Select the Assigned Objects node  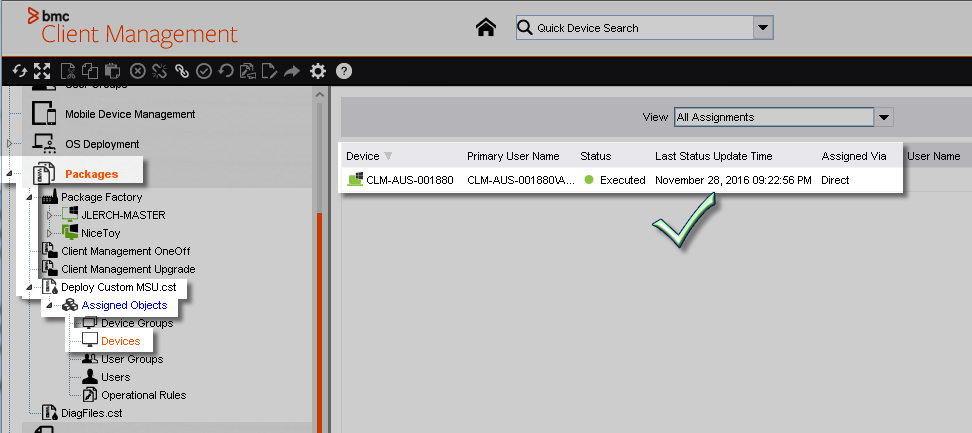tap(125, 305)
